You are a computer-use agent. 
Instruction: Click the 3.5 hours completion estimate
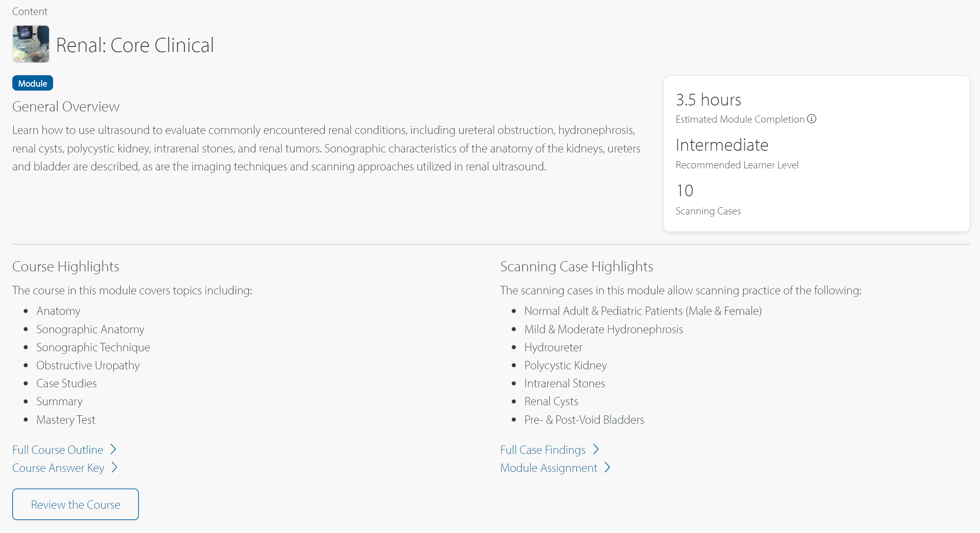pos(708,100)
